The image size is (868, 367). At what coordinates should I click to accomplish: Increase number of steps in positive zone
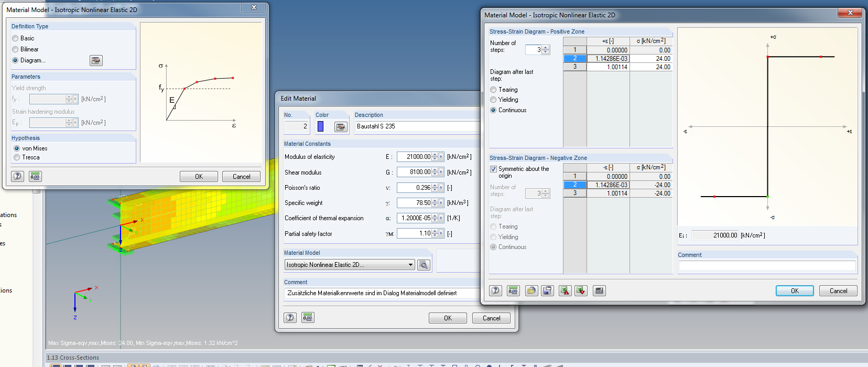(546, 48)
